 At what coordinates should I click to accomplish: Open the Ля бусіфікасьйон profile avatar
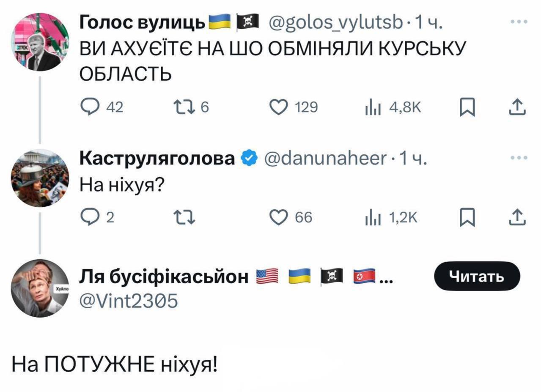[x=40, y=288]
